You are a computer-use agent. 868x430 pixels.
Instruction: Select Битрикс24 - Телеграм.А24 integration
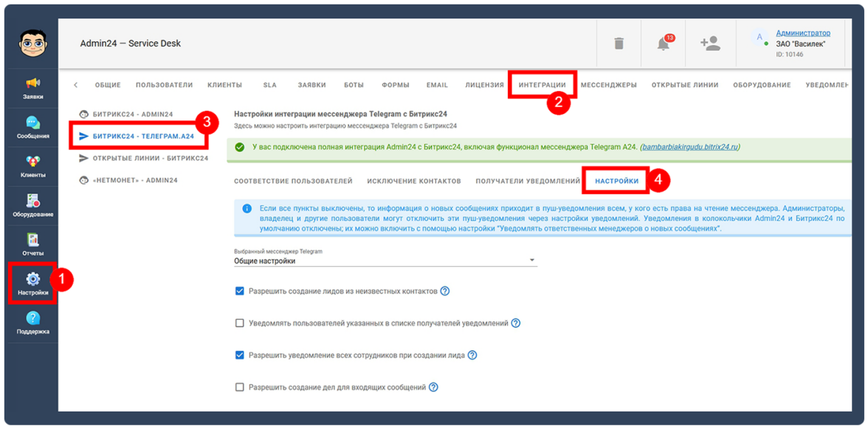(x=136, y=136)
